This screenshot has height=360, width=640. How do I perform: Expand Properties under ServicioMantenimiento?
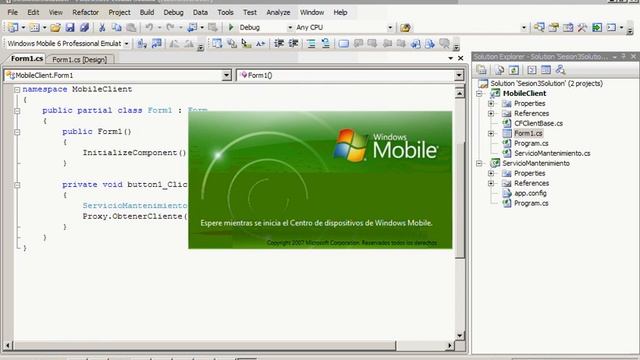click(x=491, y=173)
